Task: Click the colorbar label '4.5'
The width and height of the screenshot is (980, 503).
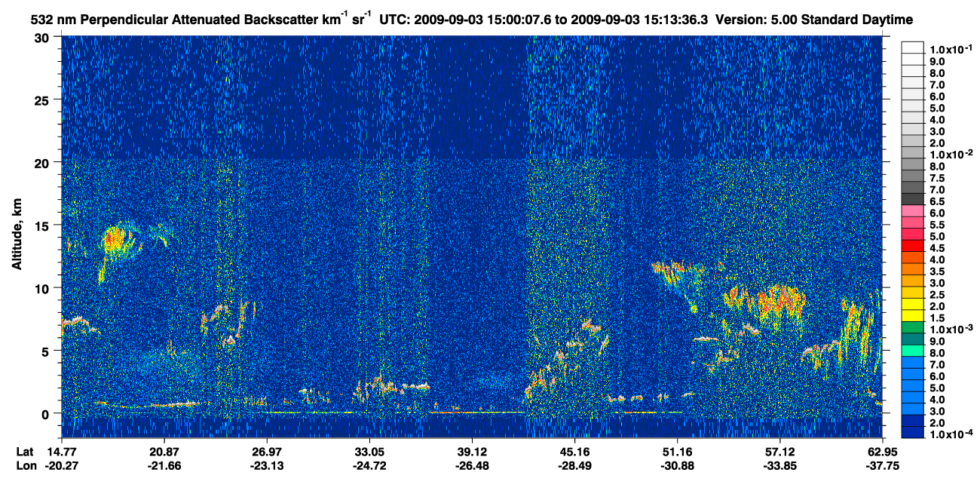Action: tap(938, 247)
